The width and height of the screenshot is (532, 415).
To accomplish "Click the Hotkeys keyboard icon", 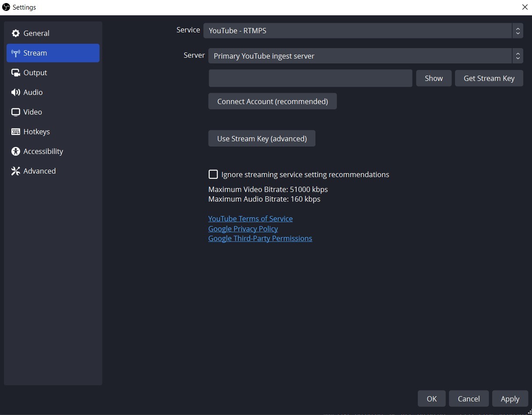I will tap(16, 132).
